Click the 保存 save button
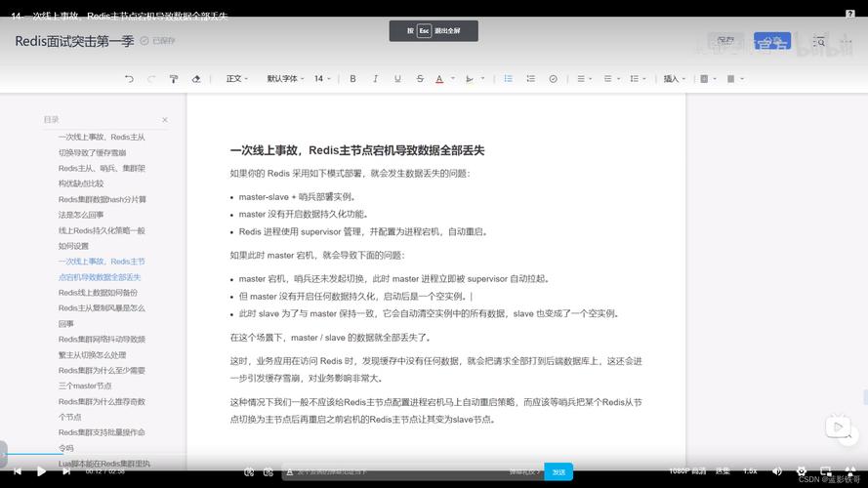 click(x=725, y=40)
